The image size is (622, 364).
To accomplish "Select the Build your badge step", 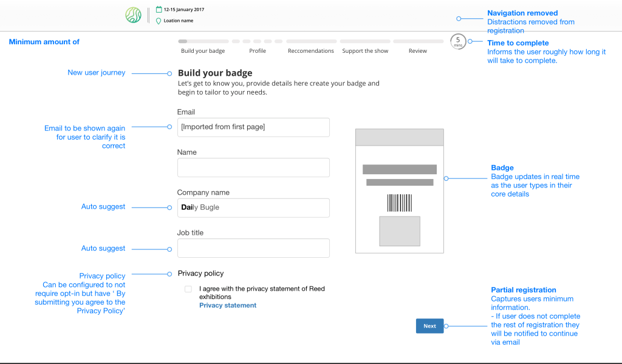I will coord(203,51).
